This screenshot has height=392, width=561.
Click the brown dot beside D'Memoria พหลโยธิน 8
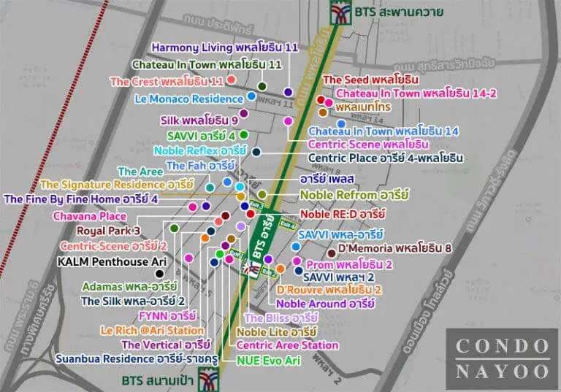click(x=332, y=253)
